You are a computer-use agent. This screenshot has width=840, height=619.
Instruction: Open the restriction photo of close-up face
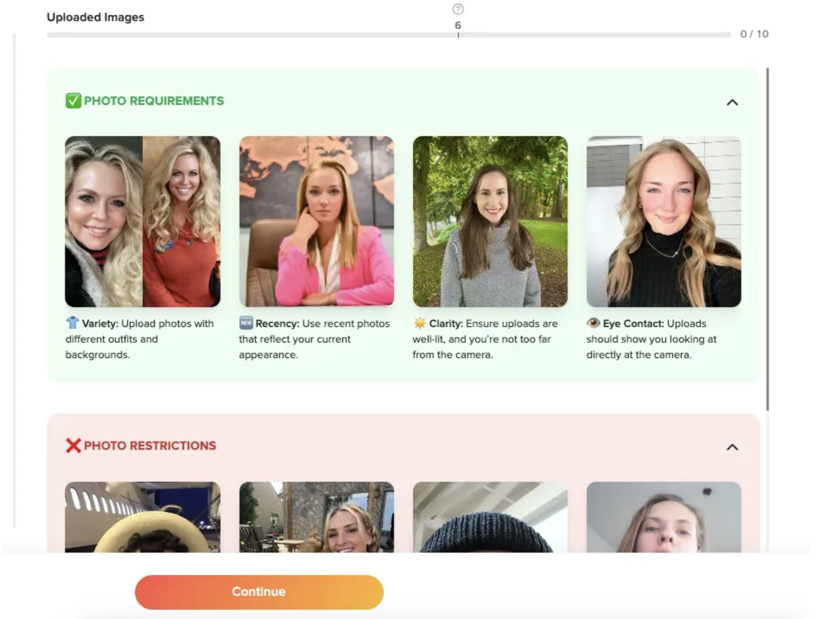(x=664, y=517)
